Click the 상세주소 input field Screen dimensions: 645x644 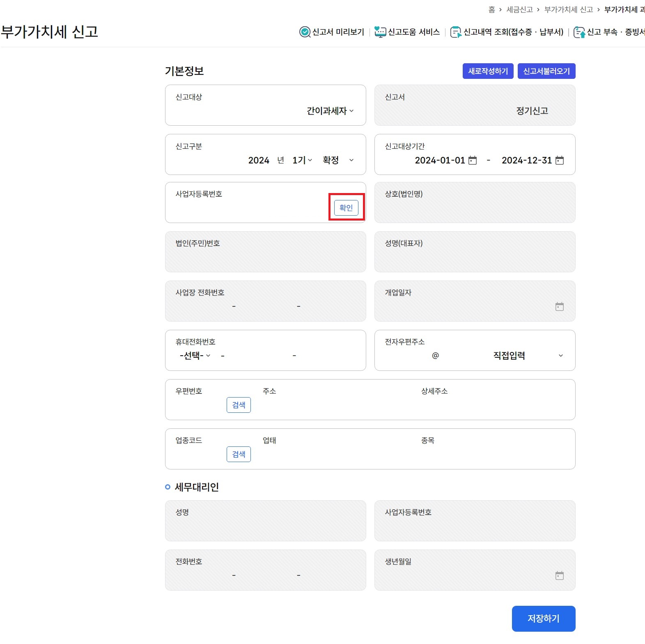[493, 405]
